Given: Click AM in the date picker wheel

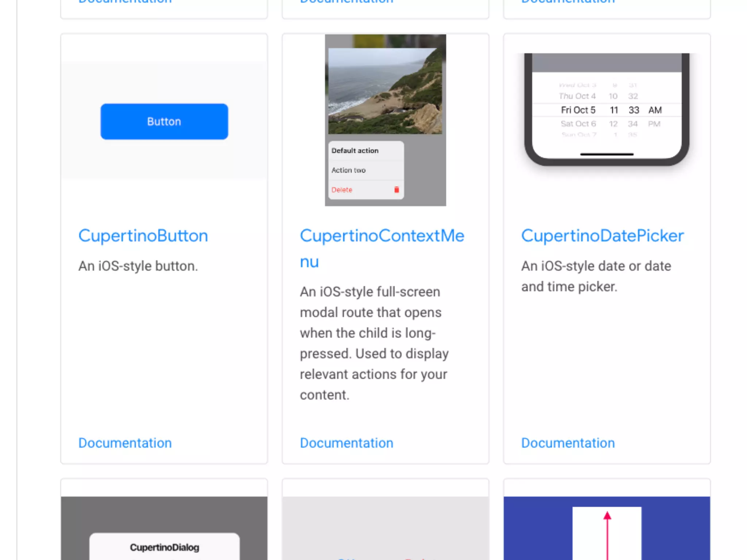Looking at the screenshot, I should [655, 110].
